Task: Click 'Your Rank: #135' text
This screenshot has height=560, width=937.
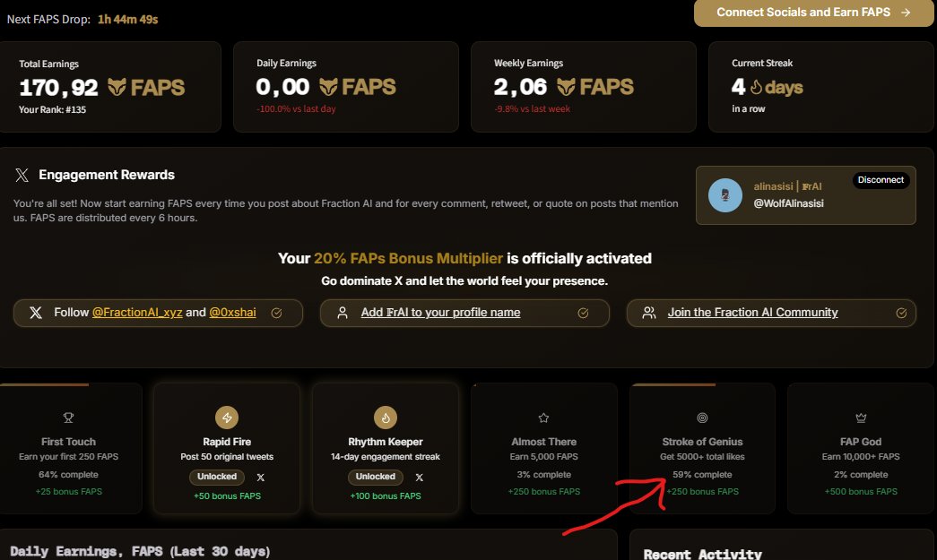Action: tap(52, 110)
